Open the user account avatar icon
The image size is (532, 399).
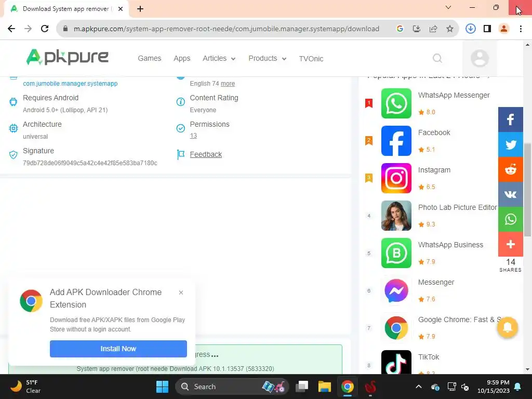coord(480,58)
